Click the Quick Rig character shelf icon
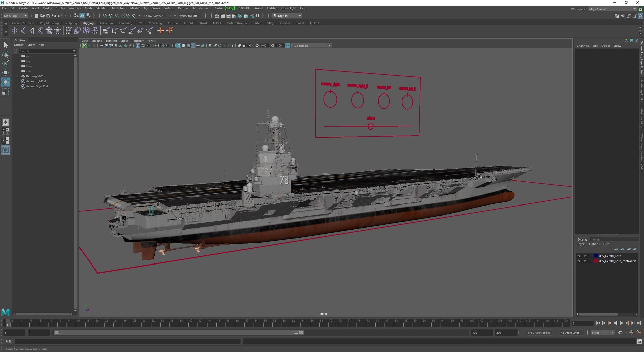Image resolution: width=644 pixels, height=352 pixels. 49,31
